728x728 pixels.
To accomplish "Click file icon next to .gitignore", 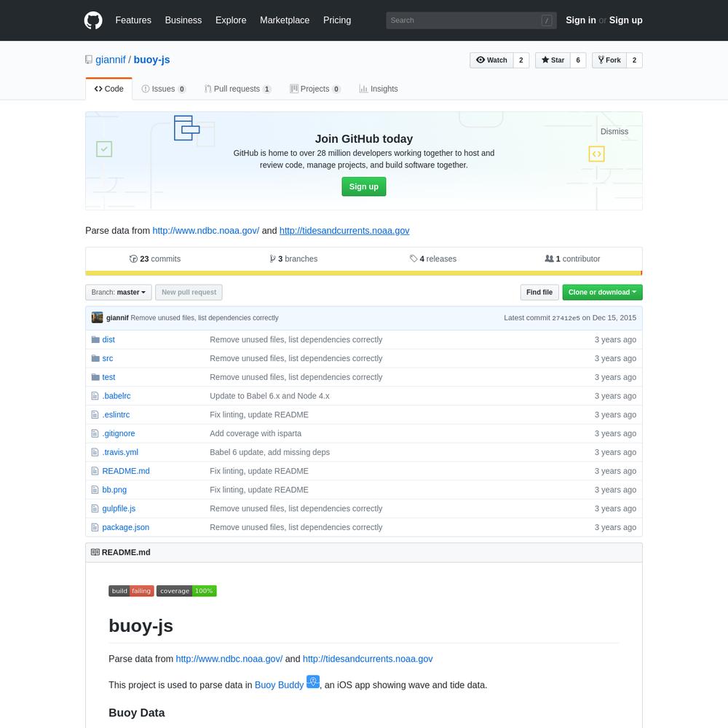I will pos(95,433).
